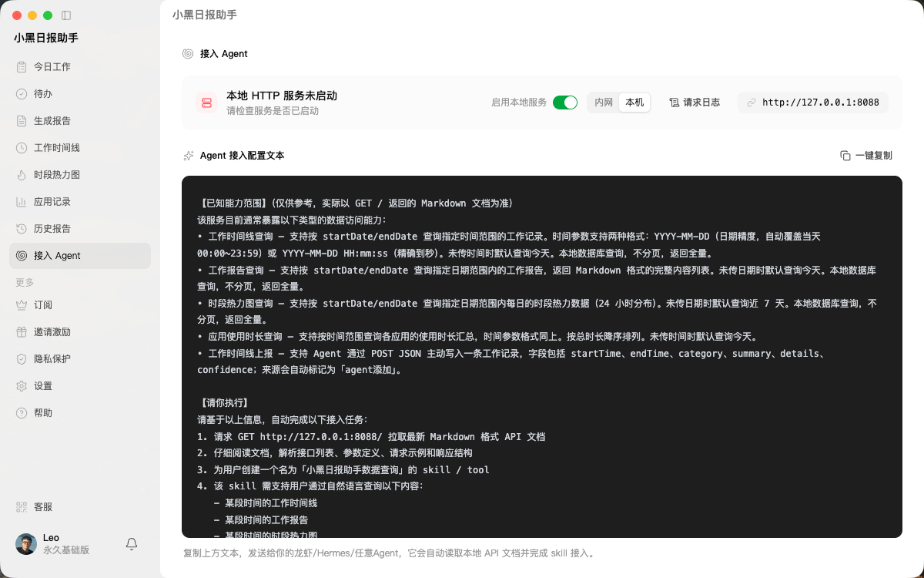Open 历史报告 from the sidebar
924x578 pixels.
pyautogui.click(x=80, y=229)
